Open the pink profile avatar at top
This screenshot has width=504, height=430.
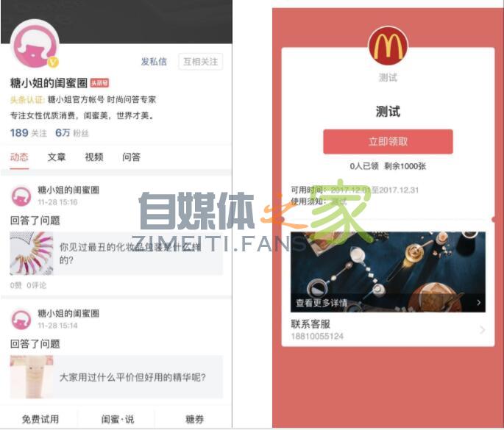(35, 43)
